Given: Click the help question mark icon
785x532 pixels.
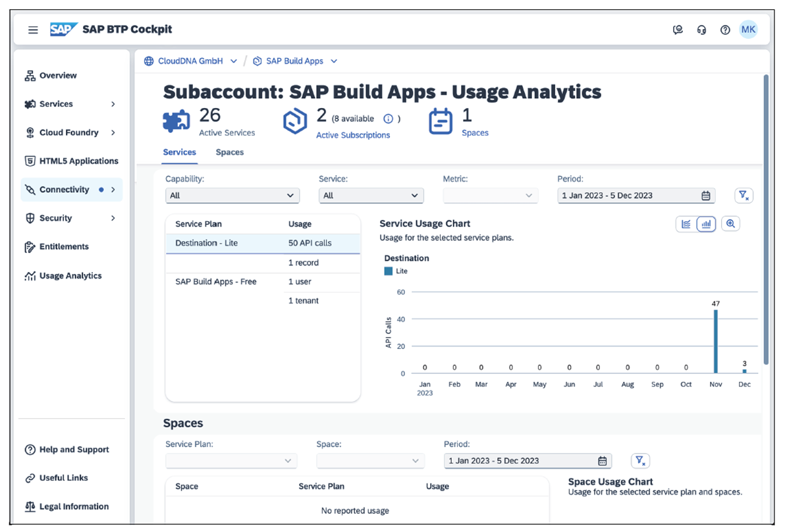Looking at the screenshot, I should point(725,29).
